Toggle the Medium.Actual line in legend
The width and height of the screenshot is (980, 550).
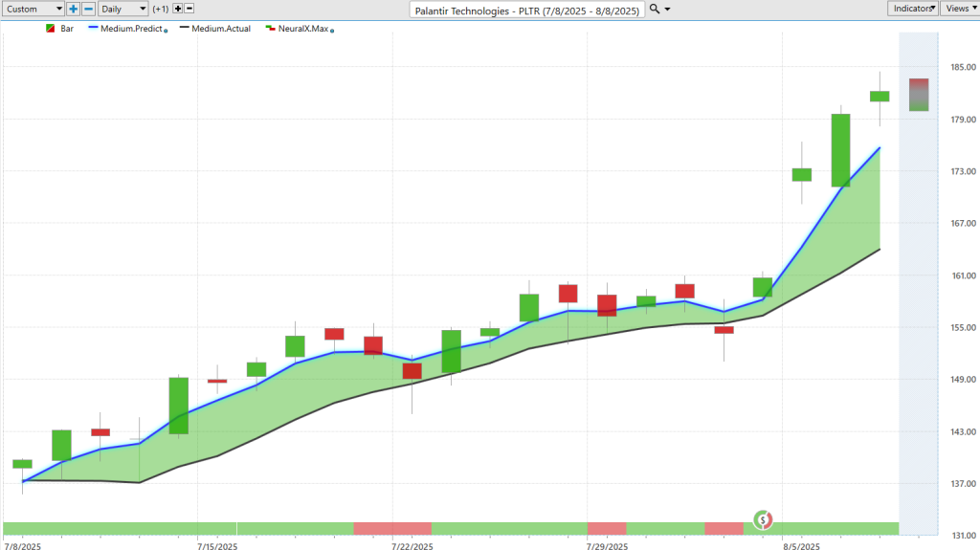coord(220,29)
